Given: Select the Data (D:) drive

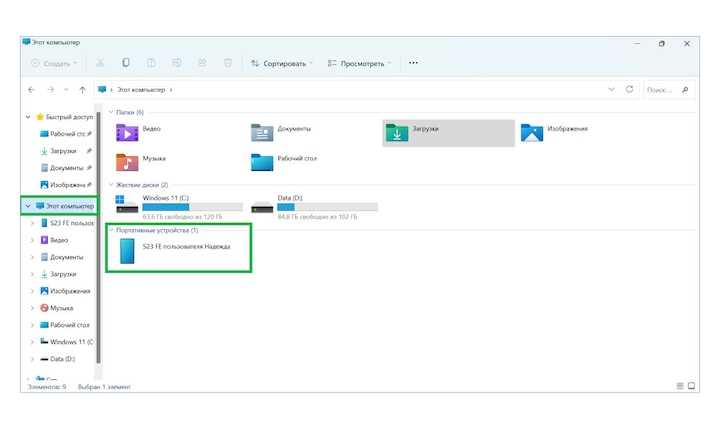Looking at the screenshot, I should 315,207.
